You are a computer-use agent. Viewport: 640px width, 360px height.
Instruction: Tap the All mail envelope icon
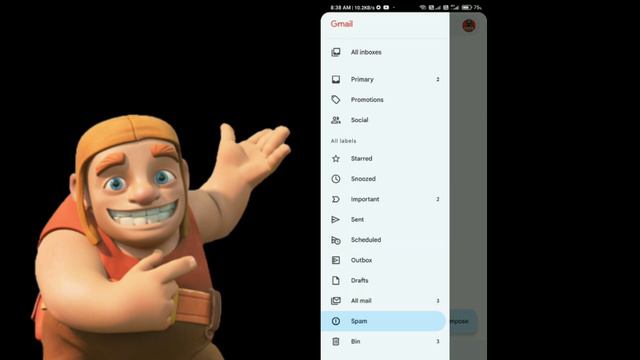(336, 301)
